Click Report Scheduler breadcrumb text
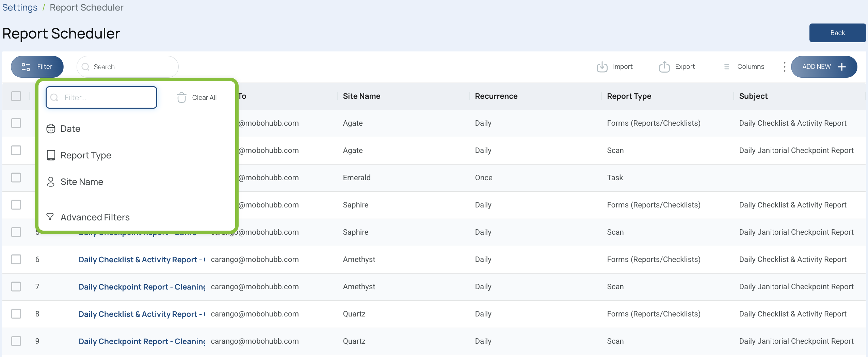868x357 pixels. point(86,7)
